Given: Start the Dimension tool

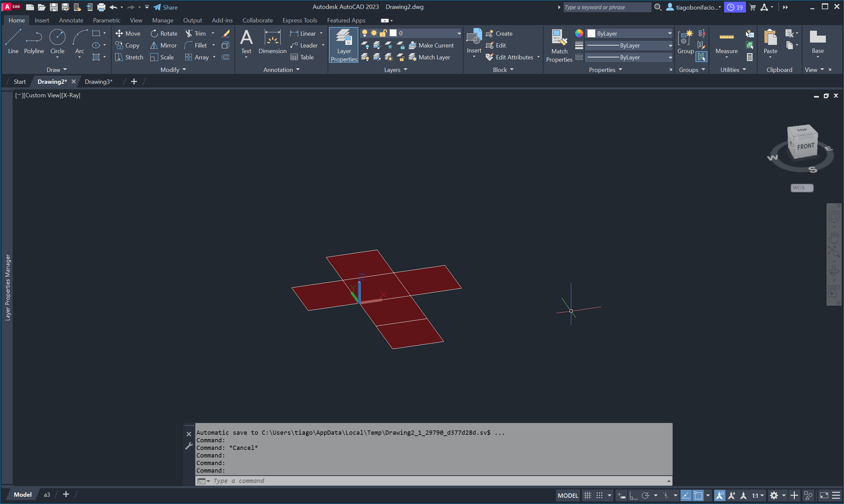Looking at the screenshot, I should [x=272, y=42].
